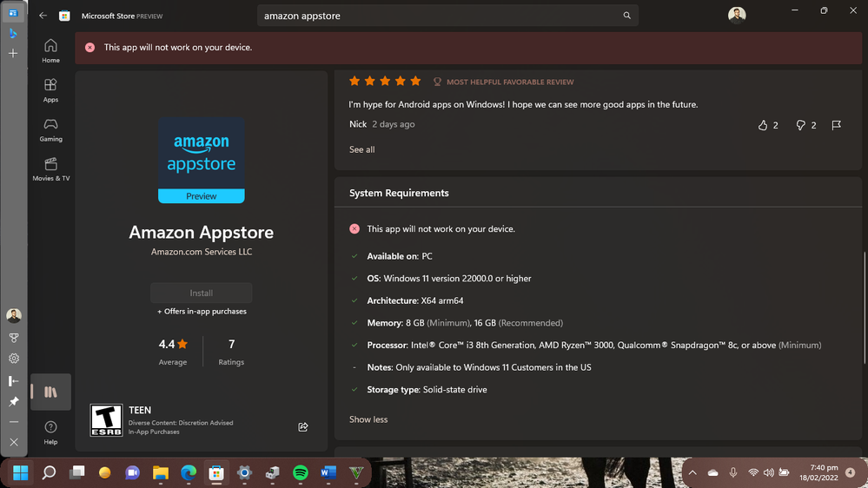Switch to Microsoft Edge in taskbar

[189, 472]
